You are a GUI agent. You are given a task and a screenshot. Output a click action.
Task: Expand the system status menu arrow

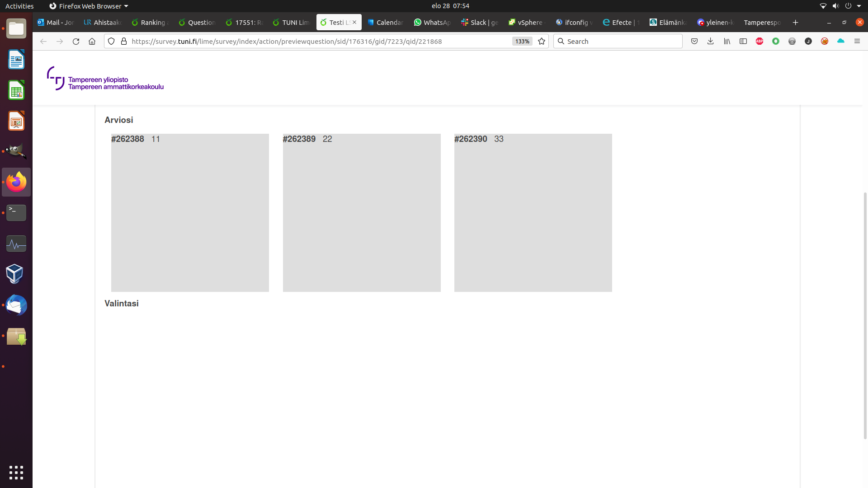(859, 6)
